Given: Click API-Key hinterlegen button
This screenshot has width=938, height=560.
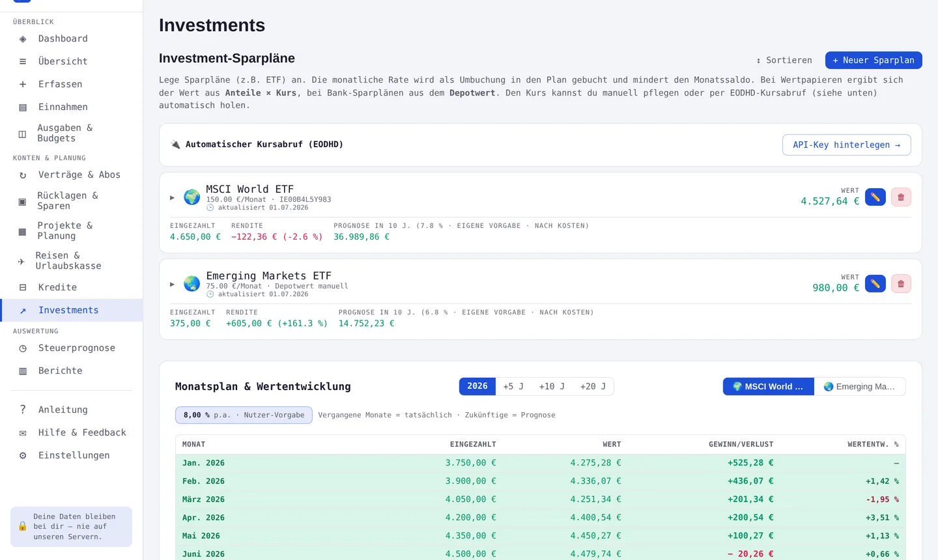Looking at the screenshot, I should point(847,145).
